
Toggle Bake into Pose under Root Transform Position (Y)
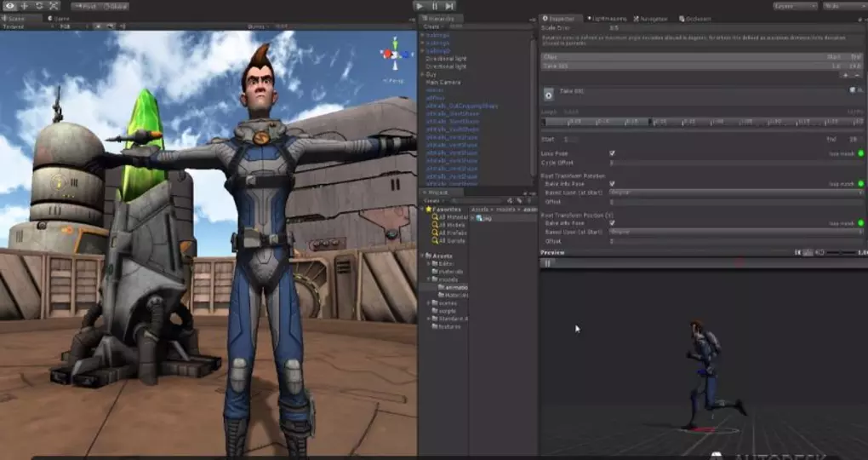click(x=612, y=223)
